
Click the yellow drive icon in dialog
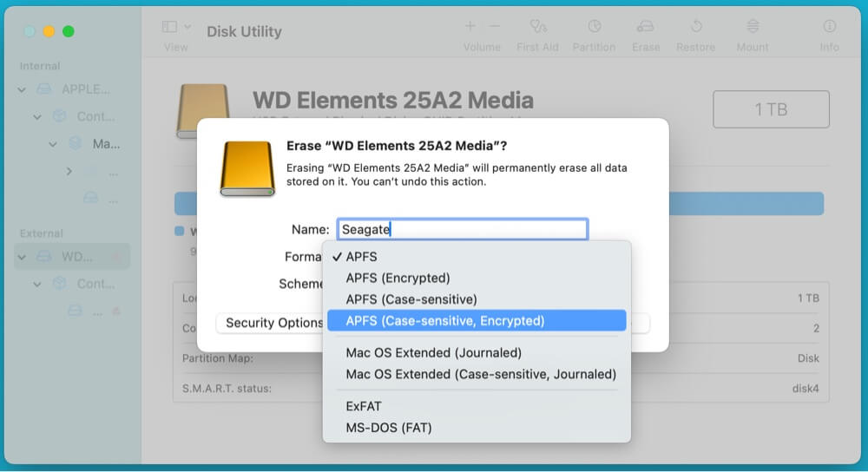coord(247,168)
